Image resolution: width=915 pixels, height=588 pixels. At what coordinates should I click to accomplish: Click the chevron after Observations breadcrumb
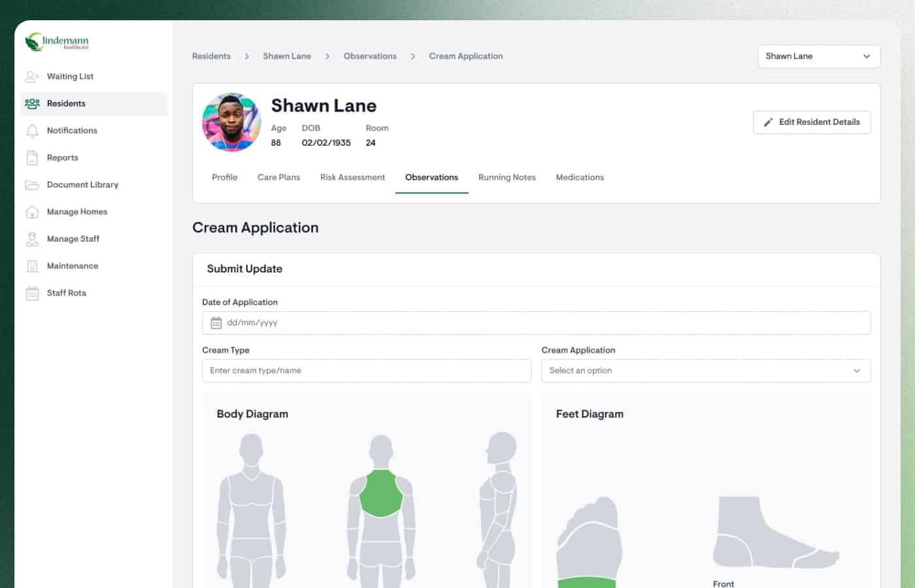click(x=413, y=56)
